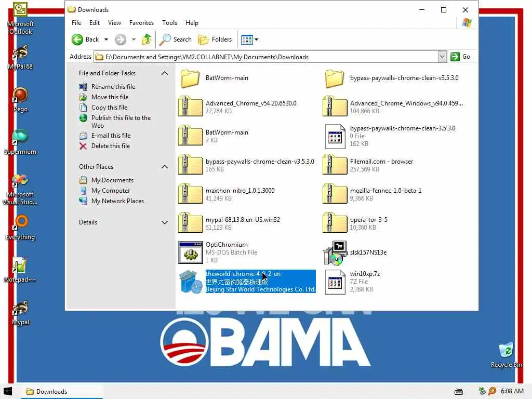
Task: Select OptiChromium batch file
Action: [218, 252]
